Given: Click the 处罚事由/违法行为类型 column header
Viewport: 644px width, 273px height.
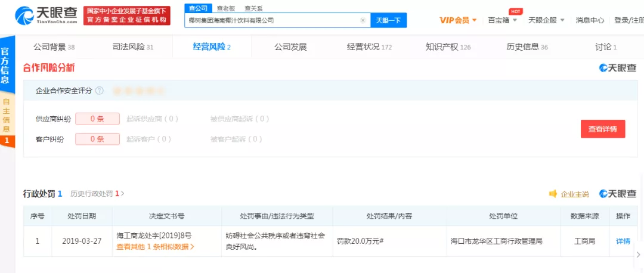Looking at the screenshot, I should (x=277, y=216).
